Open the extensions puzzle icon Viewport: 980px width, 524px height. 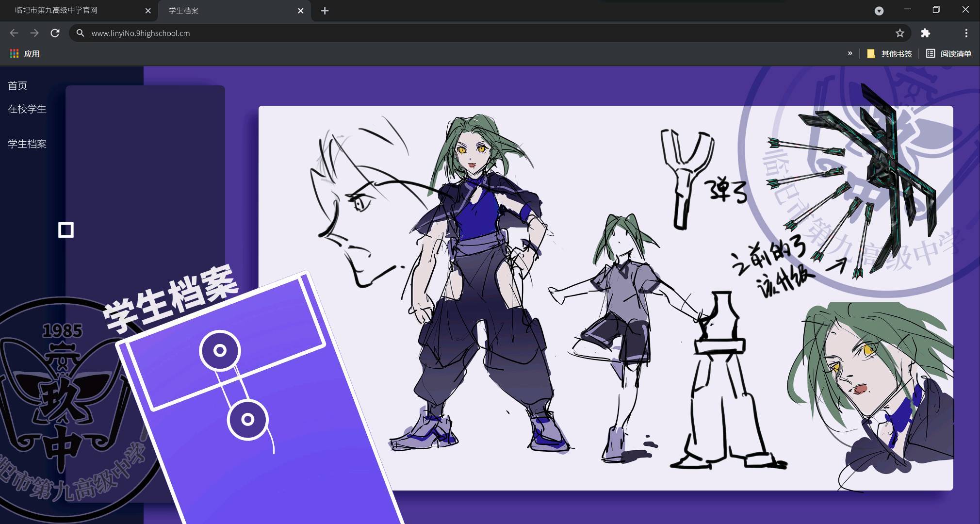pyautogui.click(x=926, y=33)
